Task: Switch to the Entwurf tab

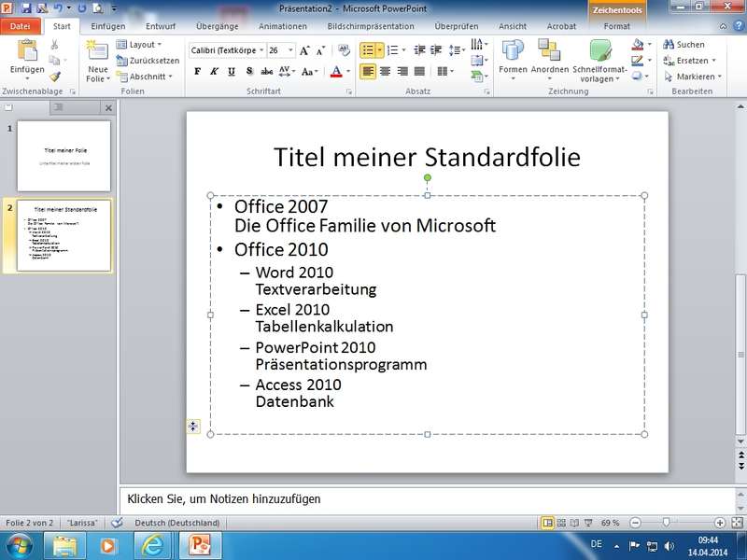Action: [161, 26]
